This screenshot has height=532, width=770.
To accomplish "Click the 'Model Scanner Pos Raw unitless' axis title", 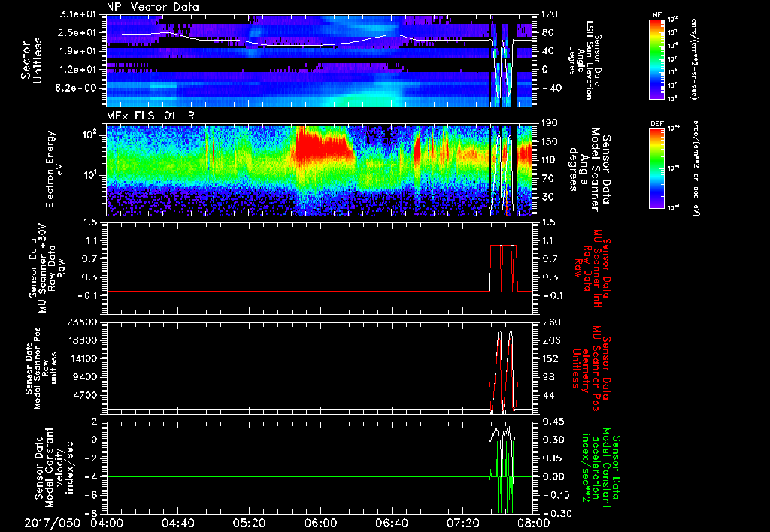I will pos(41,369).
